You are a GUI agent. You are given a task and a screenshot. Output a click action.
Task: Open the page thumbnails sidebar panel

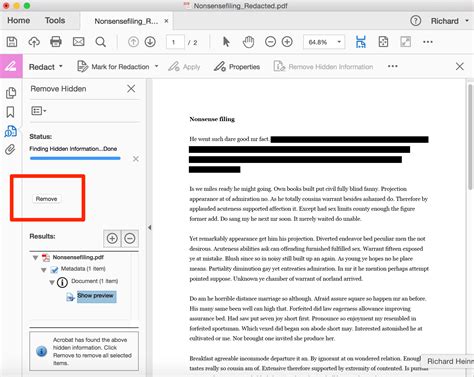11,93
